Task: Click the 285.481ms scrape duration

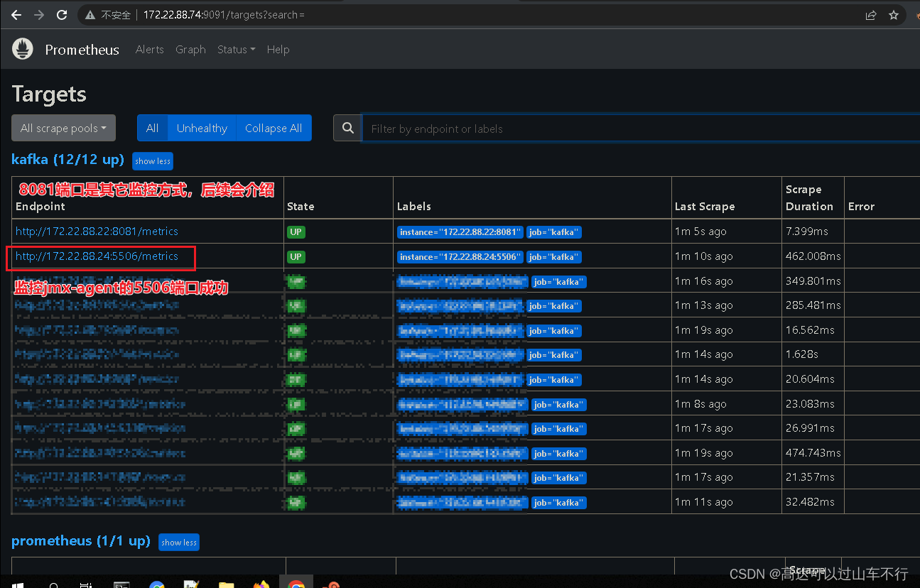Action: (x=813, y=305)
